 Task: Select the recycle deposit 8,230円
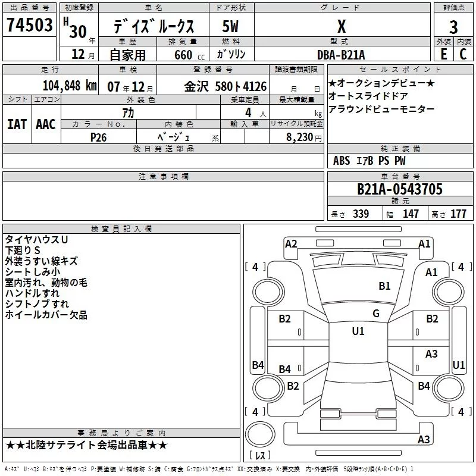pos(304,137)
